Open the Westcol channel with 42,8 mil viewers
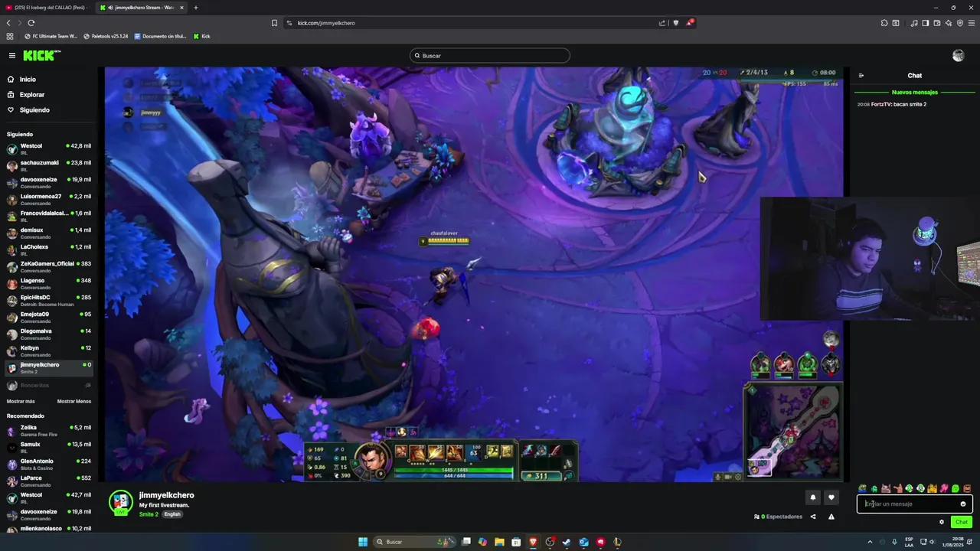The width and height of the screenshot is (980, 551). tap(48, 148)
